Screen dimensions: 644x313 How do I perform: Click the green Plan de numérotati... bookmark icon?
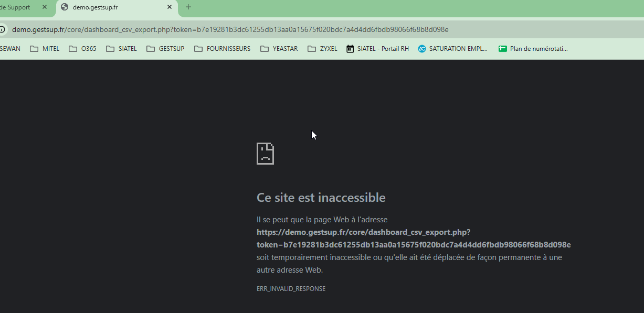[x=503, y=49]
